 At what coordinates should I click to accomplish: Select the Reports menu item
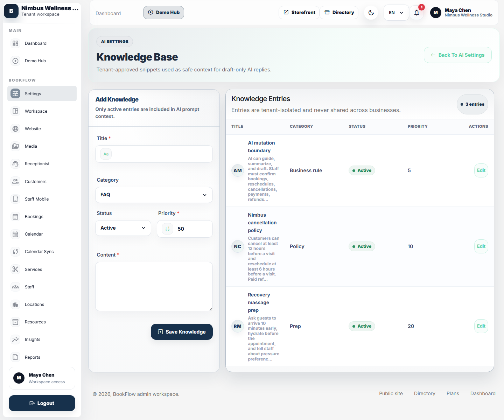(x=42, y=357)
